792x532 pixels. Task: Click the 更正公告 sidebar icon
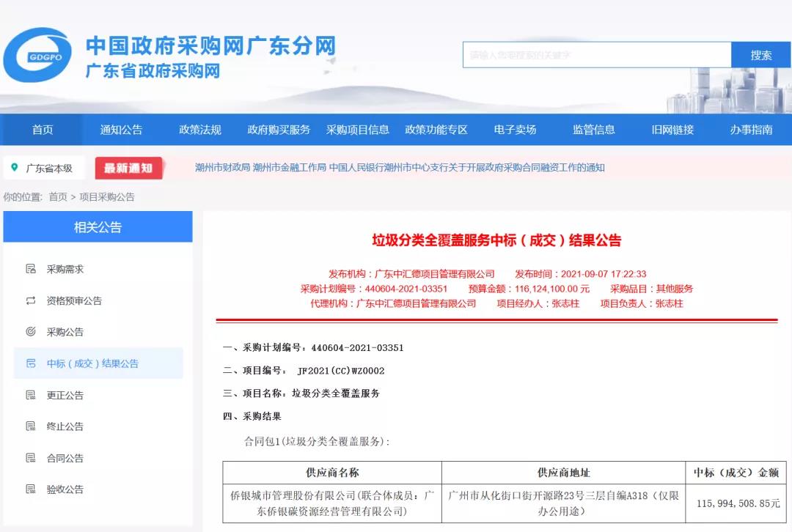tap(31, 395)
